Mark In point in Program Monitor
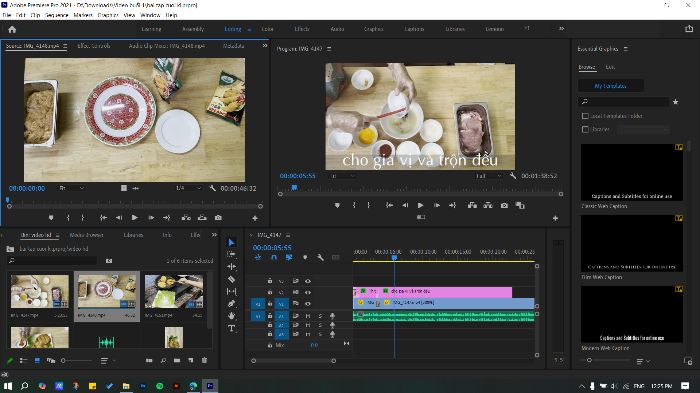Image resolution: width=700 pixels, height=393 pixels. click(354, 205)
